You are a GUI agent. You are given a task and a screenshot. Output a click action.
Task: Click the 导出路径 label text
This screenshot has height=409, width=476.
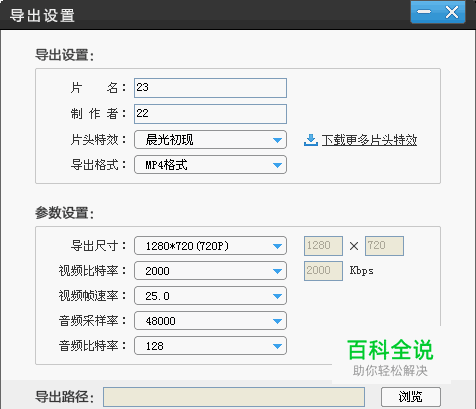(x=64, y=397)
